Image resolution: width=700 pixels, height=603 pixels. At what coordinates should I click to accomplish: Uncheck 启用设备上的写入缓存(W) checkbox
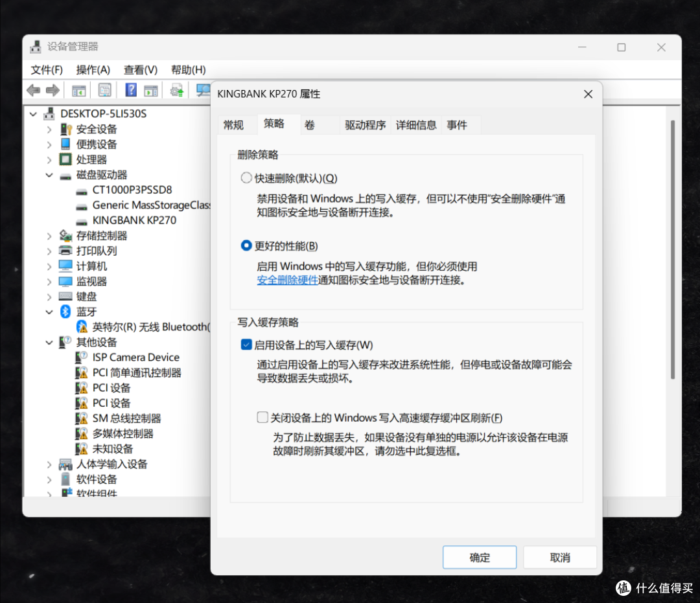[246, 345]
